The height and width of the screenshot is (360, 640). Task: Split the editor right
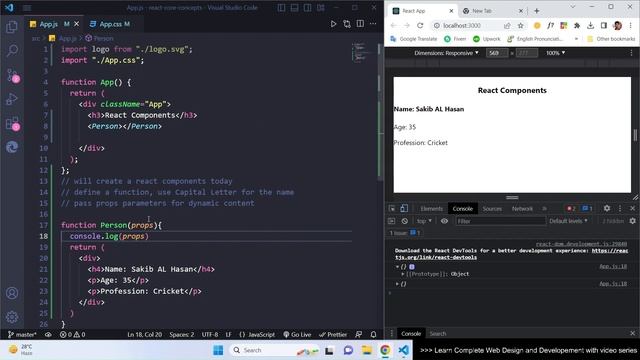(x=360, y=24)
